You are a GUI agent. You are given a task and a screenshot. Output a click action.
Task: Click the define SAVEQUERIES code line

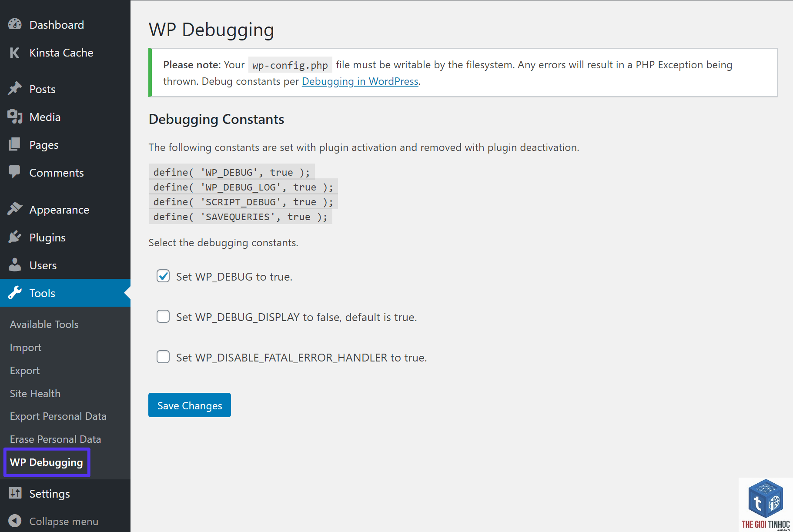pyautogui.click(x=241, y=217)
